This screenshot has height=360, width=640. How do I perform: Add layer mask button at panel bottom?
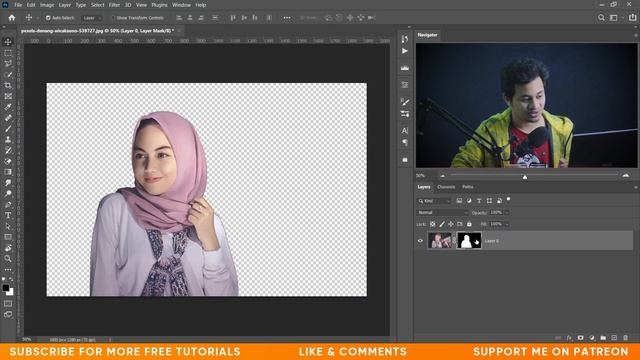pyautogui.click(x=580, y=338)
